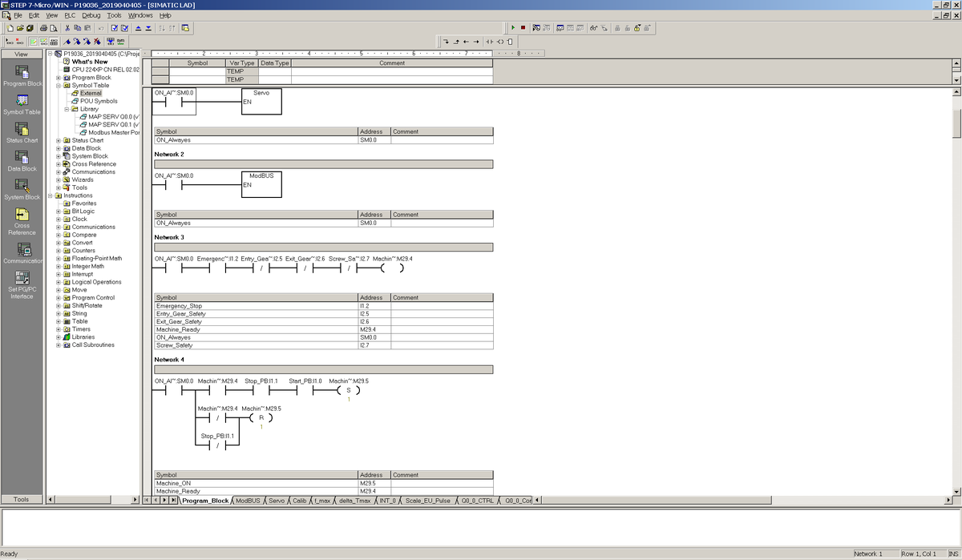The height and width of the screenshot is (560, 962).
Task: Click the Cut scissors toolbar icon
Action: point(67,28)
